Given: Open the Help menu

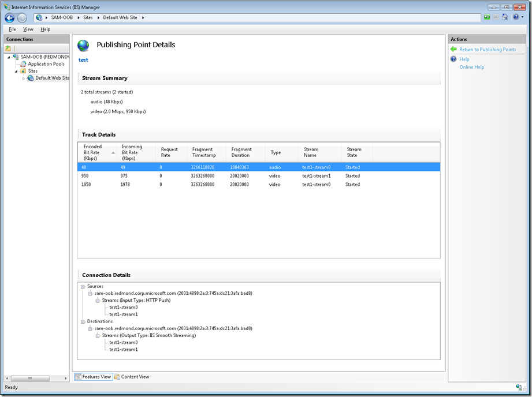Looking at the screenshot, I should coord(46,29).
